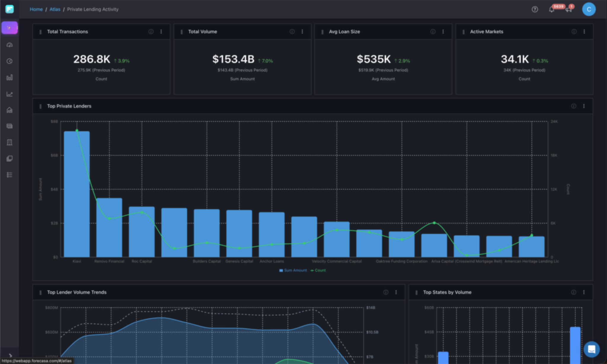Click the Atlas breadcrumb link
The image size is (607, 364).
tap(55, 9)
